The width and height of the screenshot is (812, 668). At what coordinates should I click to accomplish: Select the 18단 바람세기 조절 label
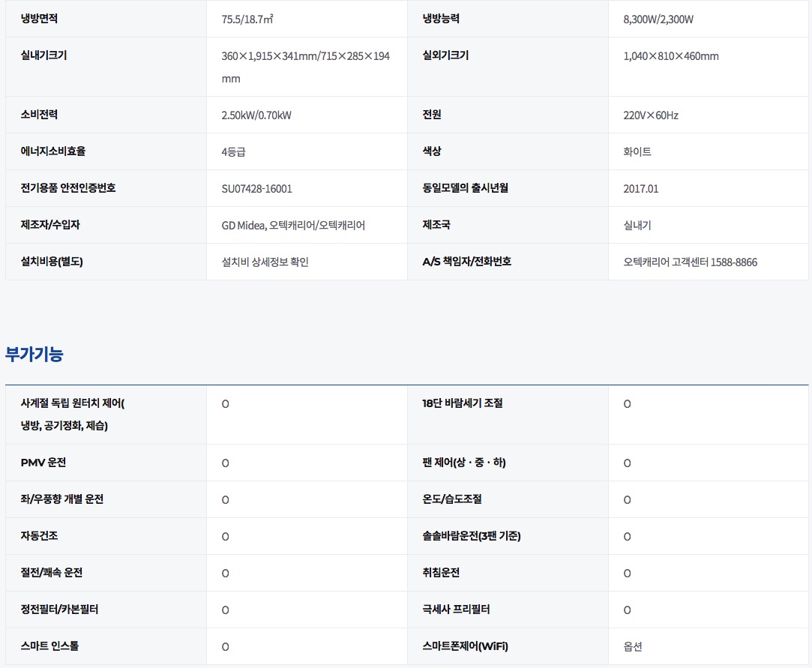(x=462, y=403)
